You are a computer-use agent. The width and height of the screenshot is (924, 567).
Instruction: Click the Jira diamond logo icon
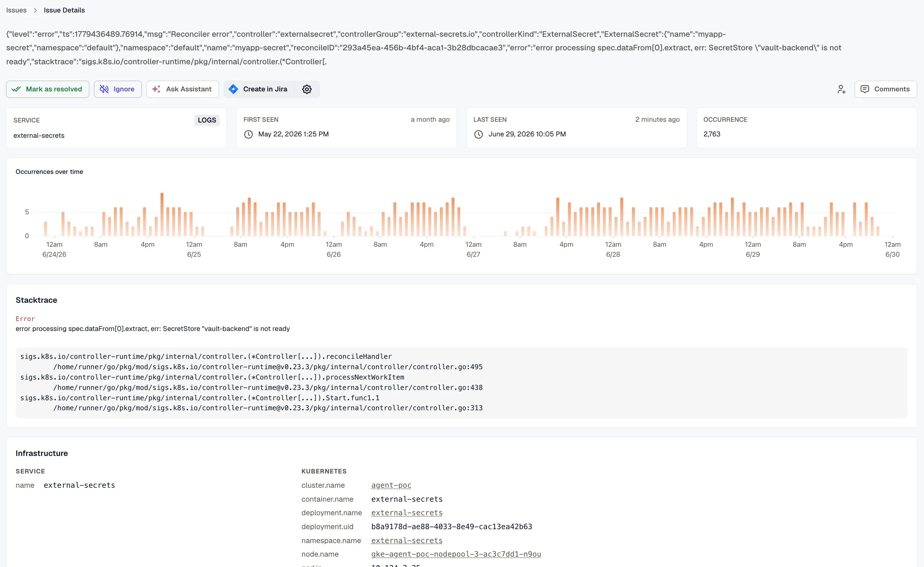pos(233,89)
